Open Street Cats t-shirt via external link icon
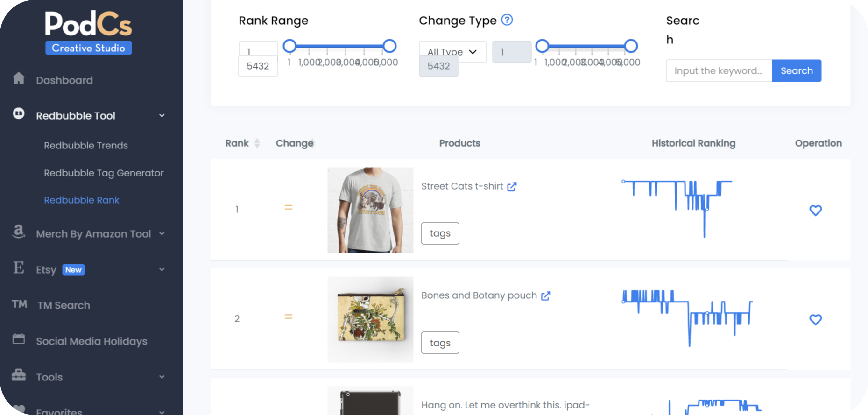The width and height of the screenshot is (868, 415). [512, 186]
